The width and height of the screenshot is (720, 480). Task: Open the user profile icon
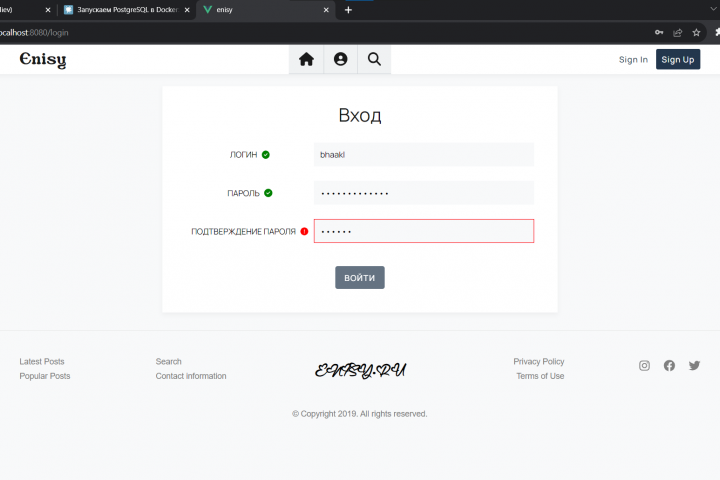340,59
